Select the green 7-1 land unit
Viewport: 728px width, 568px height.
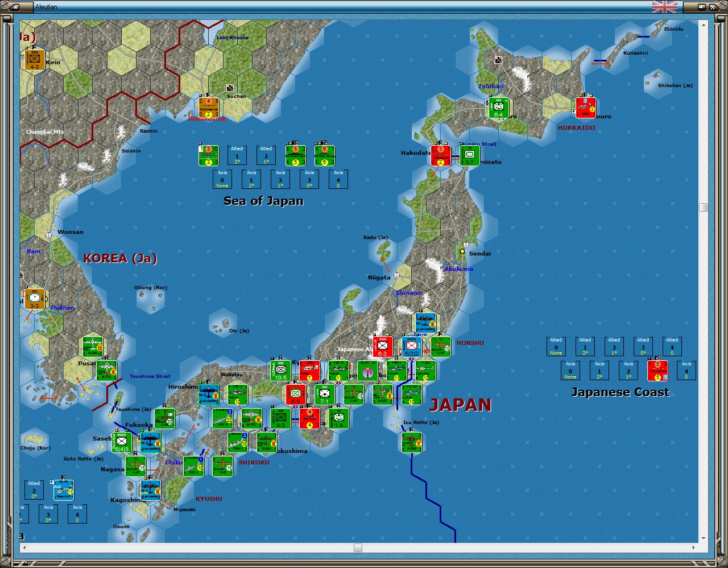point(324,394)
